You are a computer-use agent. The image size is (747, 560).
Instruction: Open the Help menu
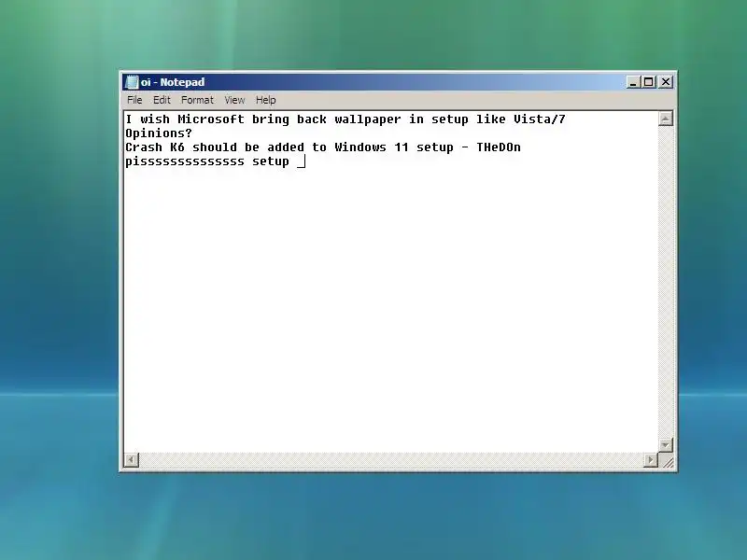coord(265,100)
